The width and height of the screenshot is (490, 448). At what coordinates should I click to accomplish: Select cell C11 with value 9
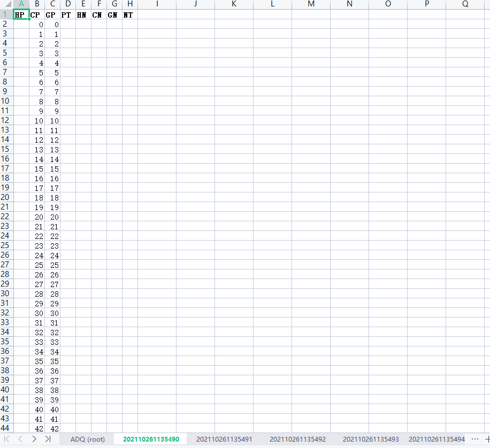click(52, 111)
